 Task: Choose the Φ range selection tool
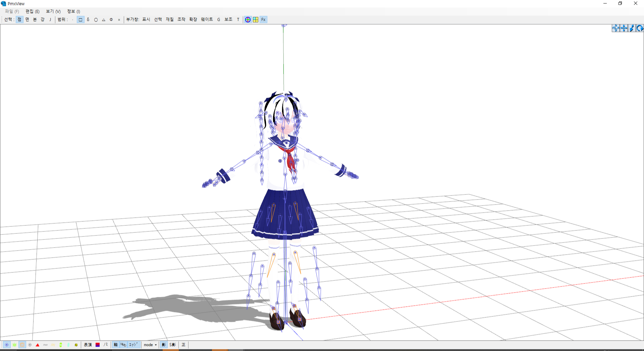[x=111, y=19]
